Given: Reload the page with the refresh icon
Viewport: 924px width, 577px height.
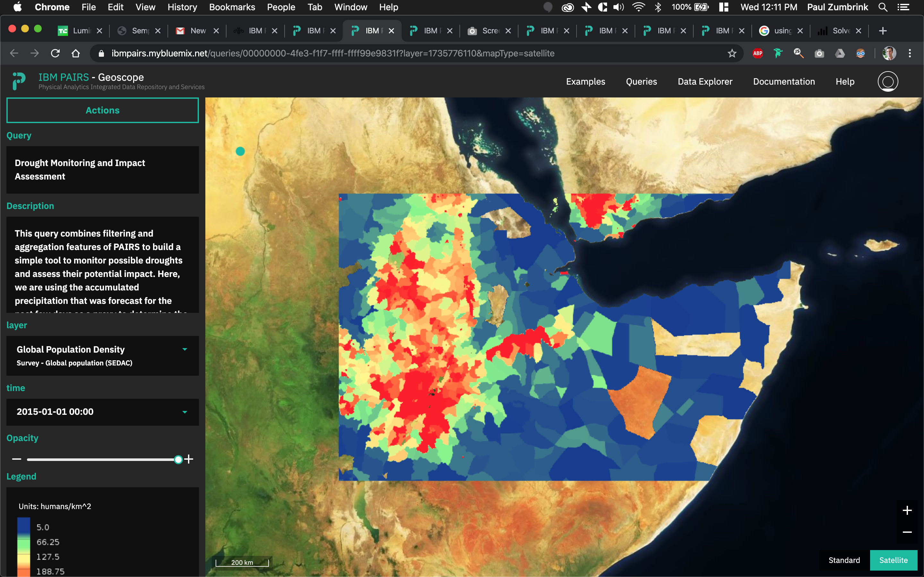Looking at the screenshot, I should click(56, 54).
